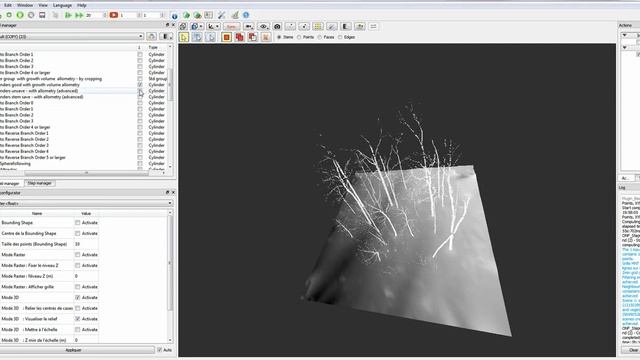Click the green Run step play icon
This screenshot has width=640, height=360.
click(x=68, y=15)
